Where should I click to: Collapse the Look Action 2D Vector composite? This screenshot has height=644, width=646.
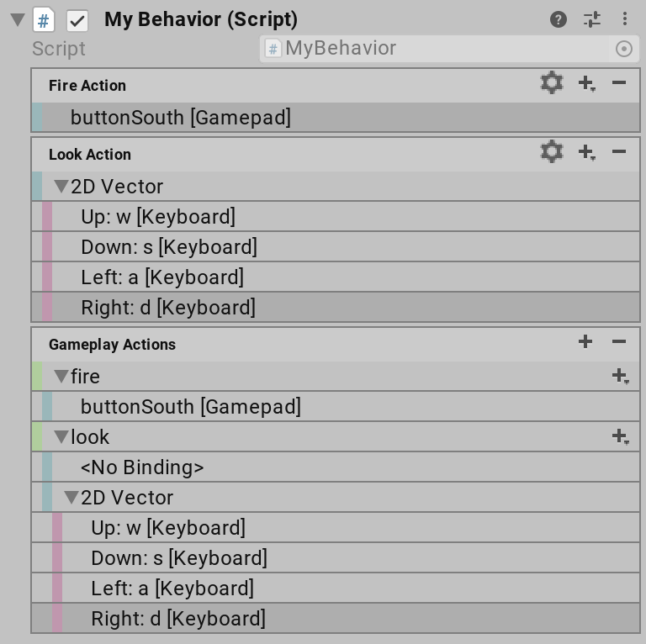click(x=61, y=187)
